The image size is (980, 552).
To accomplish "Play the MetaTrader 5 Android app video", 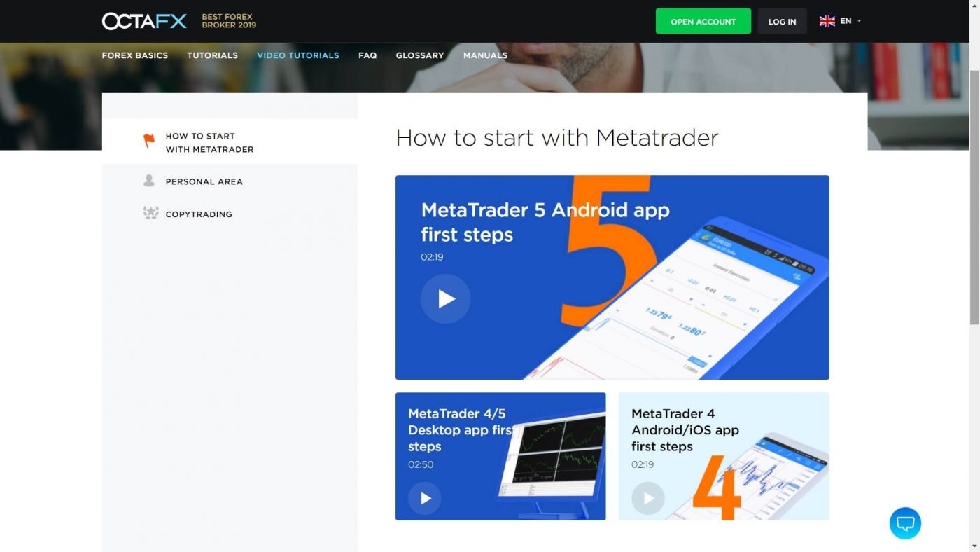I will tap(446, 299).
